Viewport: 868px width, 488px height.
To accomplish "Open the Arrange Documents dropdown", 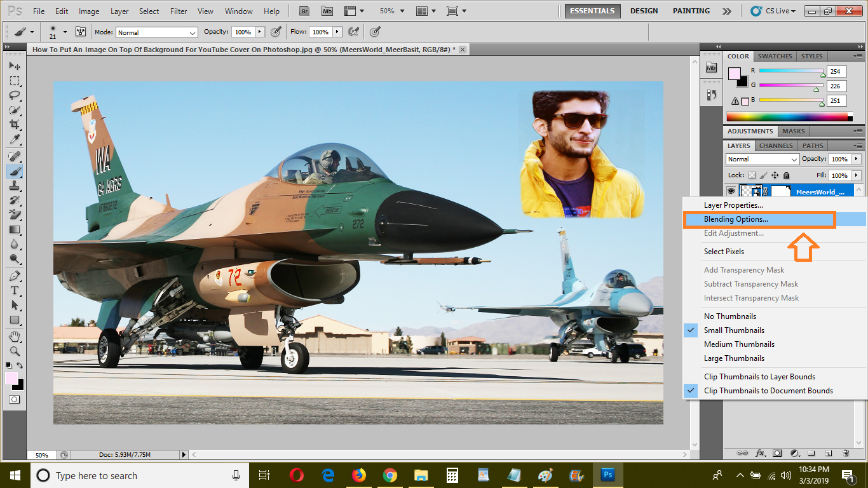I will 426,11.
